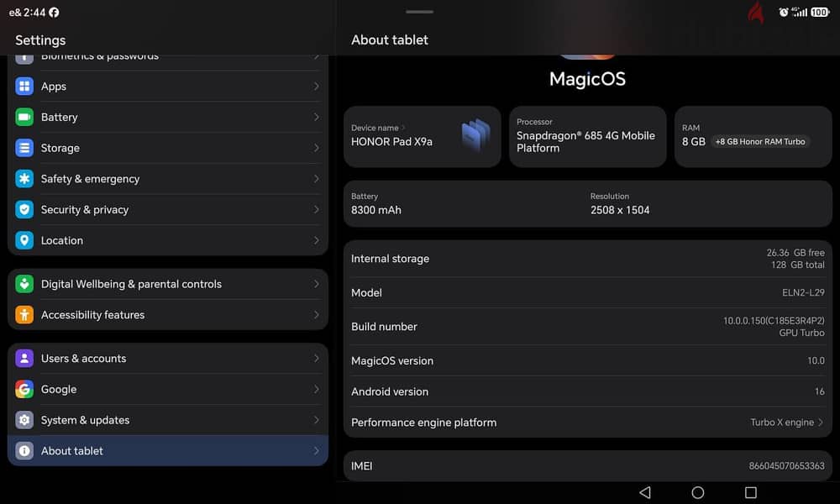The image size is (840, 504).
Task: Tap the 26.36 GB free text
Action: click(795, 253)
